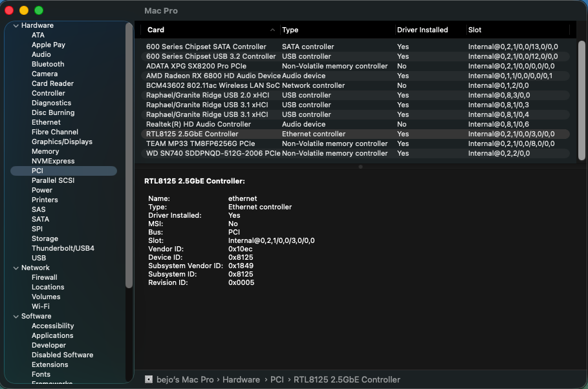Open Parallel SCSI category
Viewport: 588px width, 389px height.
tap(53, 181)
